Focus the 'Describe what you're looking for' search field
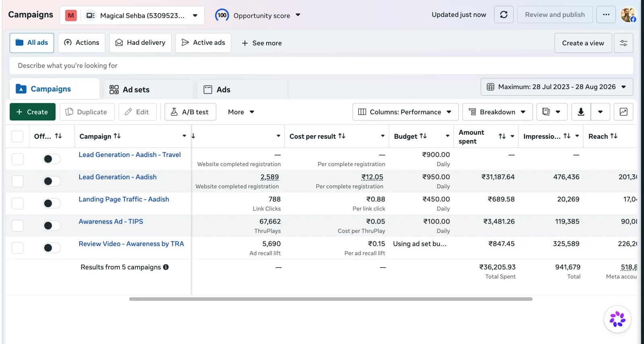The height and width of the screenshot is (344, 644). pos(321,66)
